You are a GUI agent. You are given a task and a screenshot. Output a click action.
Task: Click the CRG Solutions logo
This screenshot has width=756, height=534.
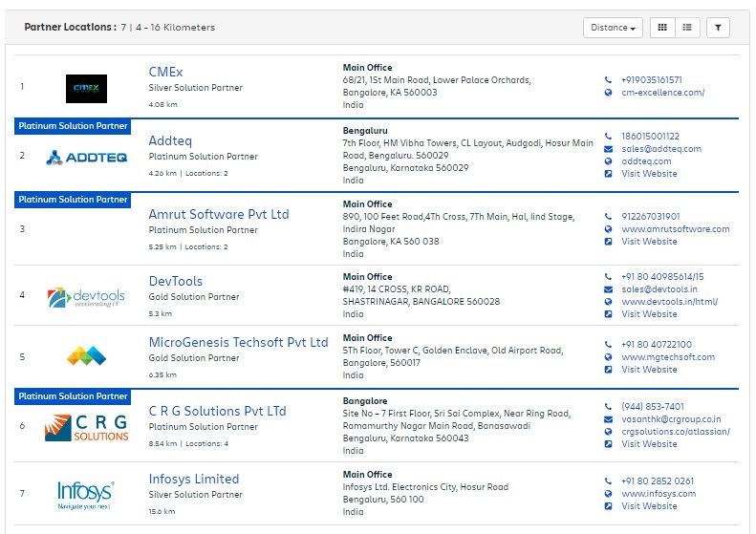point(87,427)
